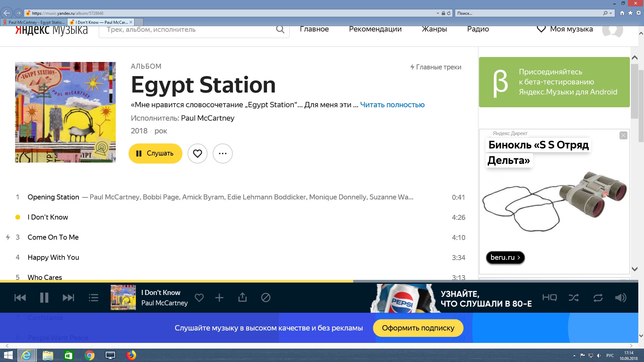Like the Egypt Station album
The image size is (644, 362).
198,154
